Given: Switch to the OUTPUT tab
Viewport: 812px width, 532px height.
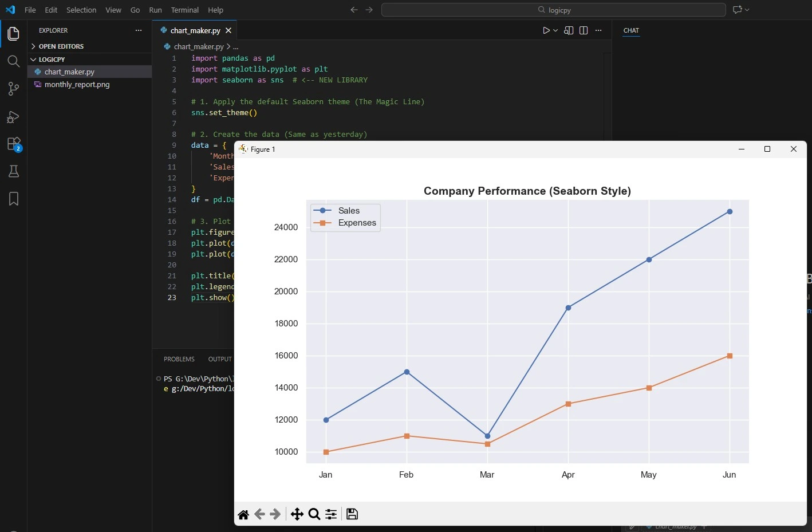Looking at the screenshot, I should click(219, 359).
